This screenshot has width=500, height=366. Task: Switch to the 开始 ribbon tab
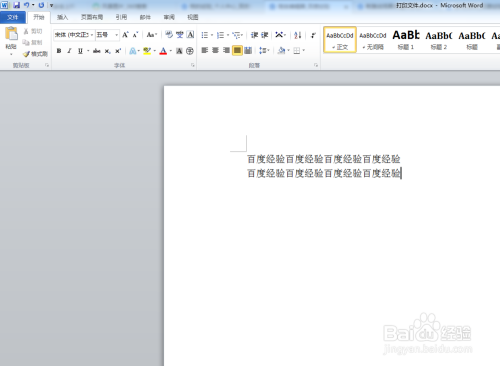[39, 17]
